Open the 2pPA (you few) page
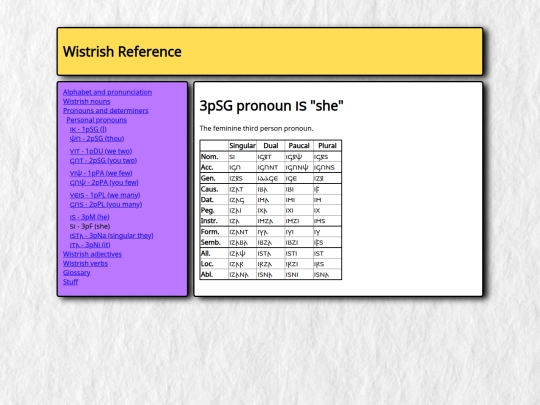The image size is (540, 405). pyautogui.click(x=104, y=183)
